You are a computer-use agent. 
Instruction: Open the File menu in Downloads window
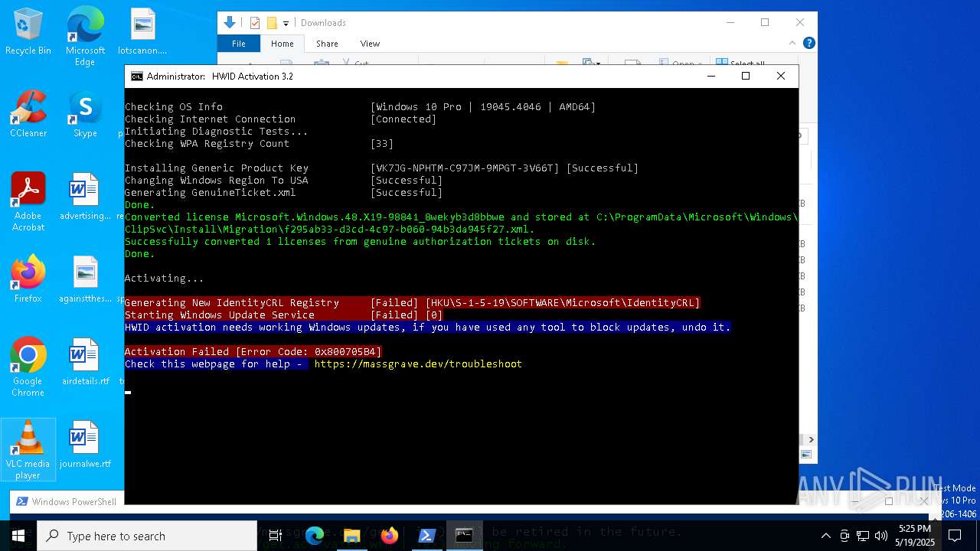pyautogui.click(x=239, y=44)
